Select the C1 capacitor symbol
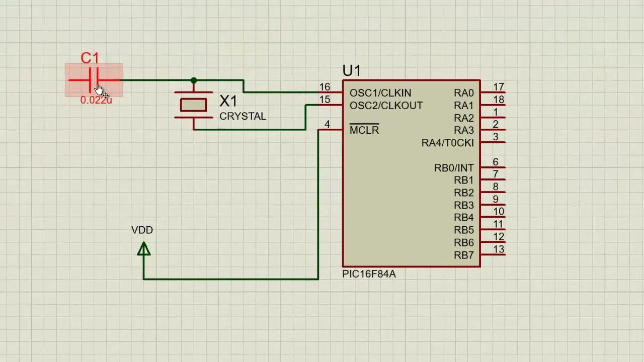This screenshot has width=644, height=362. [94, 80]
